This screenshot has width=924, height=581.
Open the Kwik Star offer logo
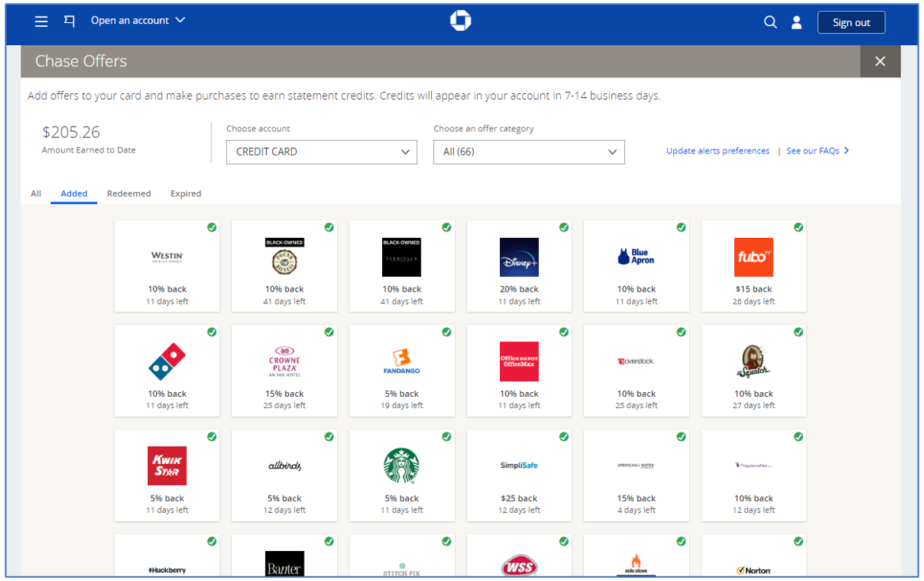[x=168, y=466]
